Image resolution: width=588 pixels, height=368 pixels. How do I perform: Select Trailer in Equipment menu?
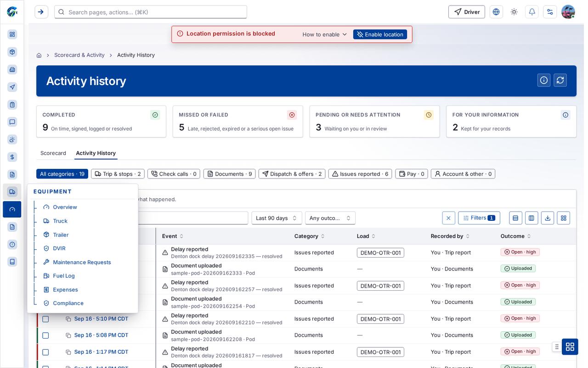[x=61, y=235]
